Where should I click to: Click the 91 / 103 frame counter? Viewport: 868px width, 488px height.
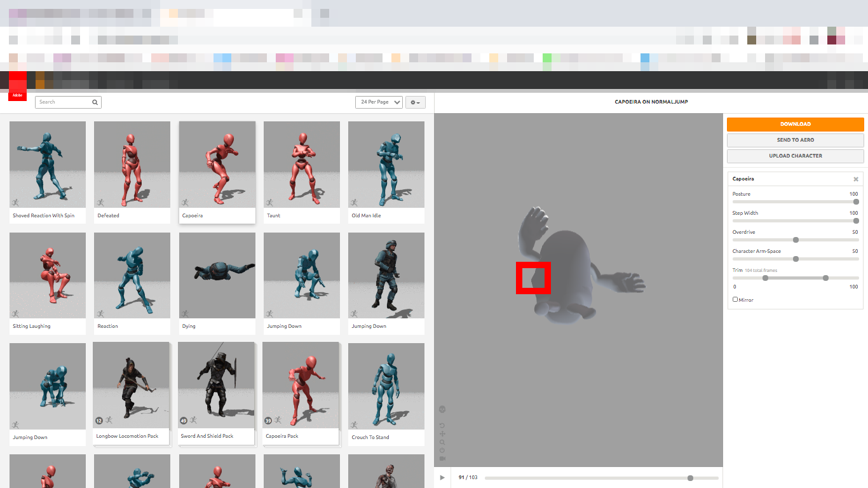point(468,478)
